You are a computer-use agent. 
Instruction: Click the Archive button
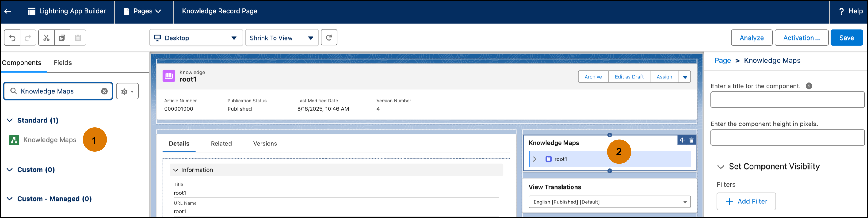[x=593, y=77]
